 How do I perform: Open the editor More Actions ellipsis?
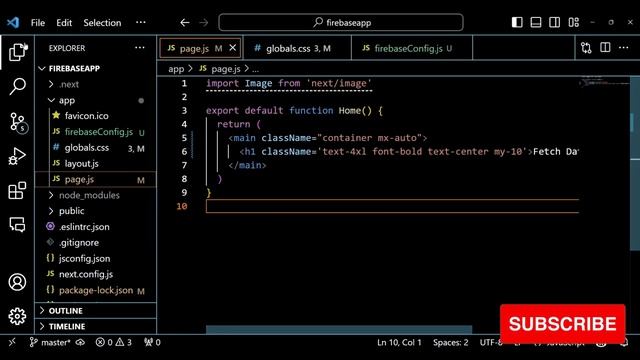point(624,48)
